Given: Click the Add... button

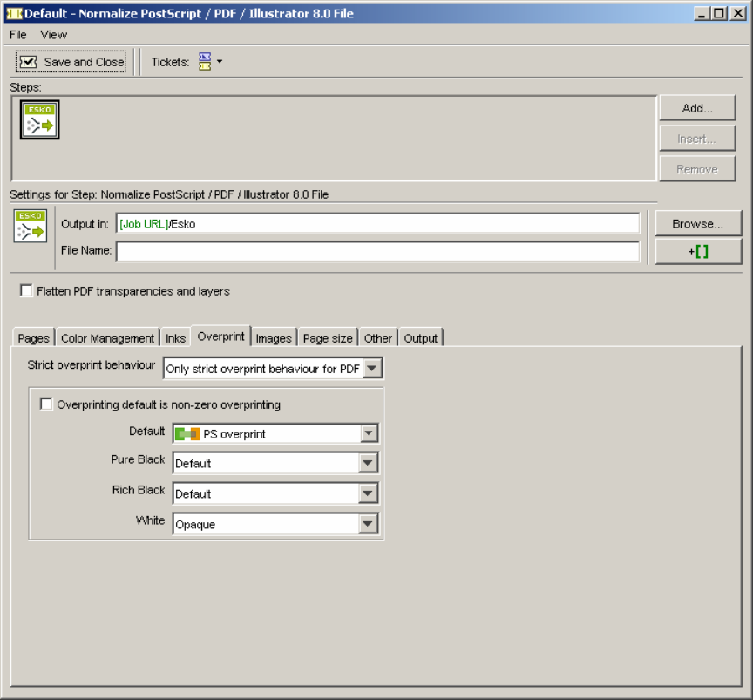Looking at the screenshot, I should pos(697,108).
